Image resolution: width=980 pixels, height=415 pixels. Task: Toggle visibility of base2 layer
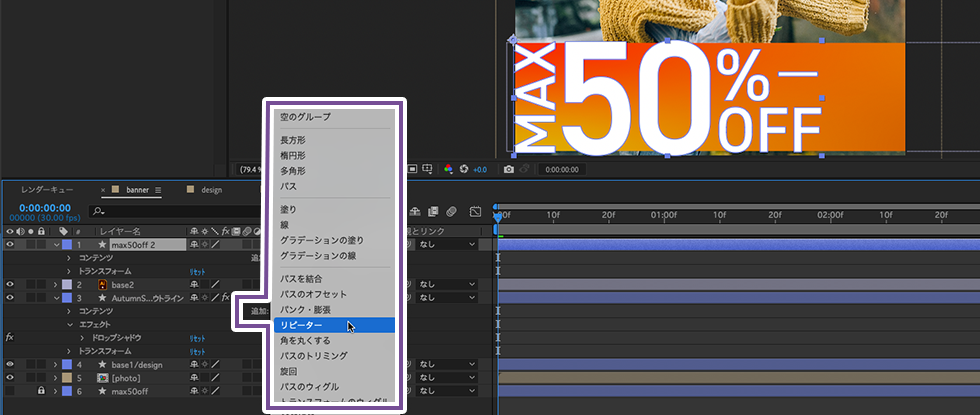11,285
